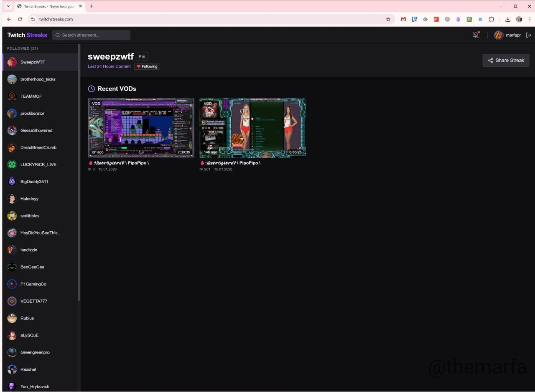The image size is (535, 392).
Task: Reload the page with refresh icon
Action: coord(20,19)
